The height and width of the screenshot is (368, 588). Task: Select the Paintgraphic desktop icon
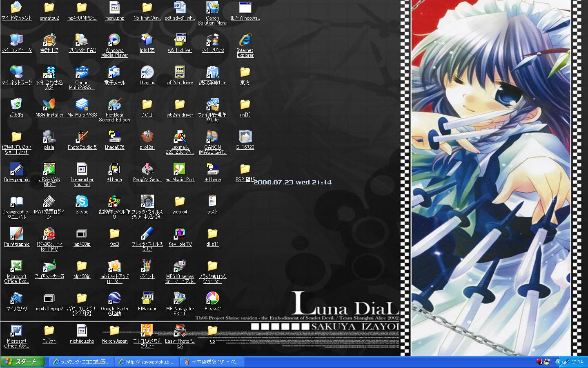click(16, 233)
